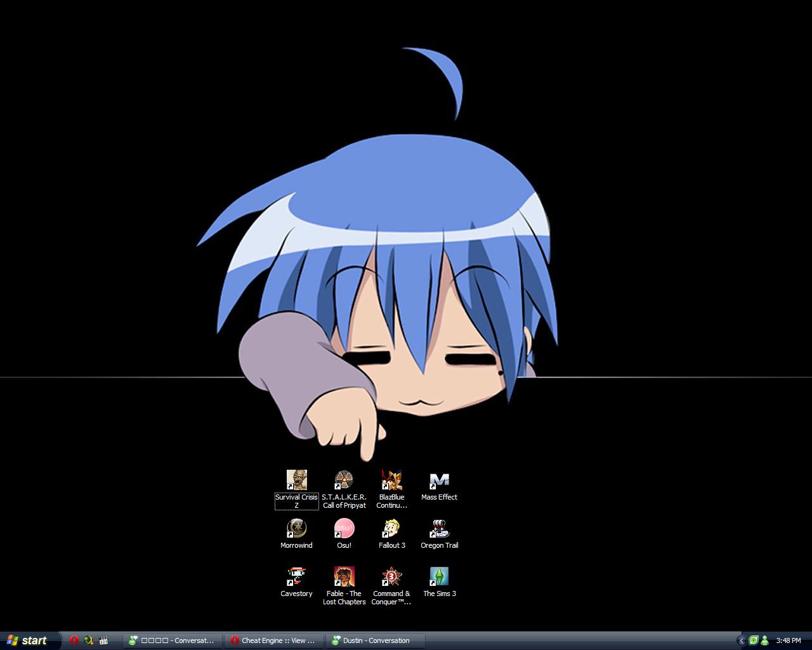Click the green Messenger buddy tray icon
Viewport: 812px width, 650px height.
(x=764, y=640)
